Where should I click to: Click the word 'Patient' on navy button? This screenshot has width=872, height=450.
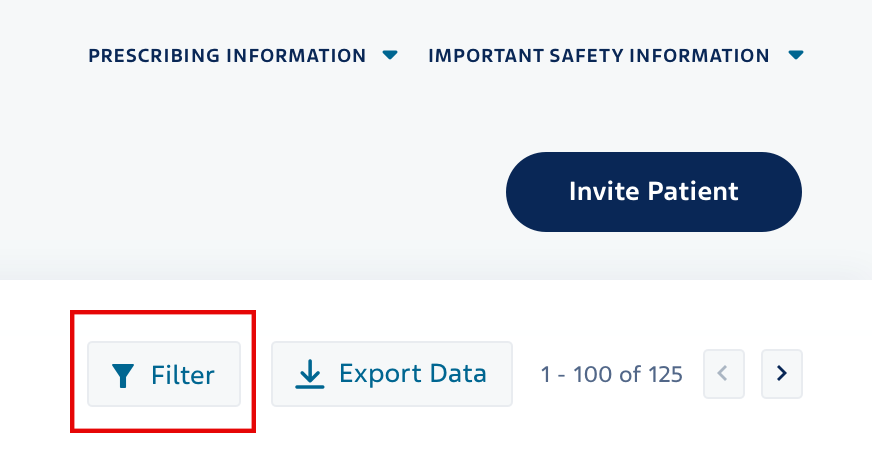tap(693, 191)
